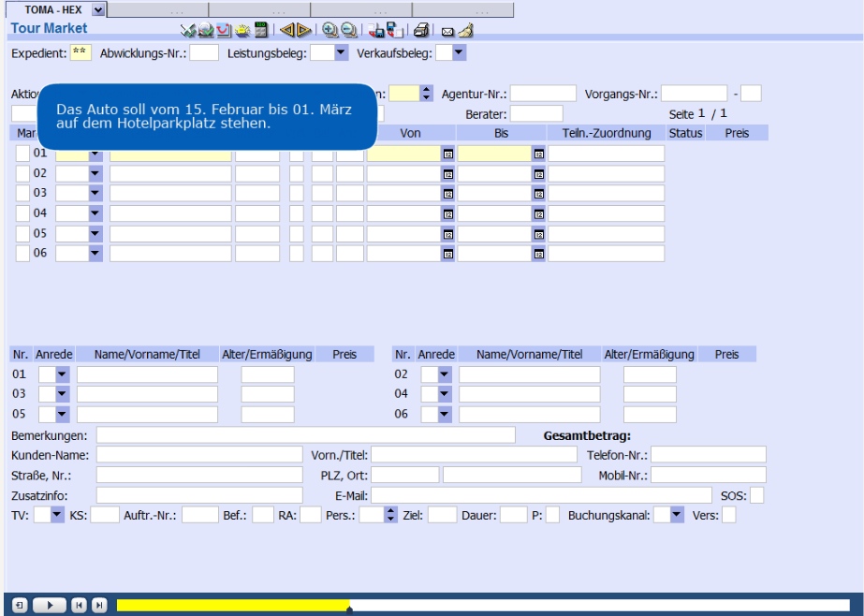The image size is (864, 616).
Task: Open Bis calendar picker for row 02
Action: pos(539,174)
